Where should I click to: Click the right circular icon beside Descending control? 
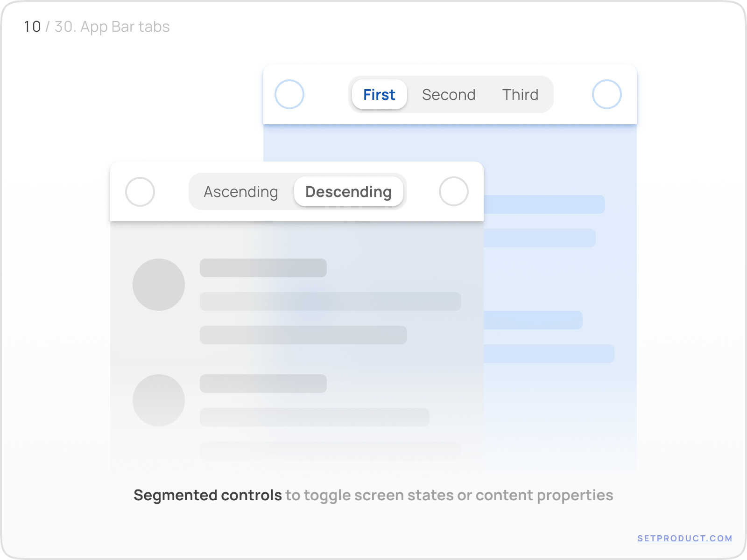(x=454, y=191)
